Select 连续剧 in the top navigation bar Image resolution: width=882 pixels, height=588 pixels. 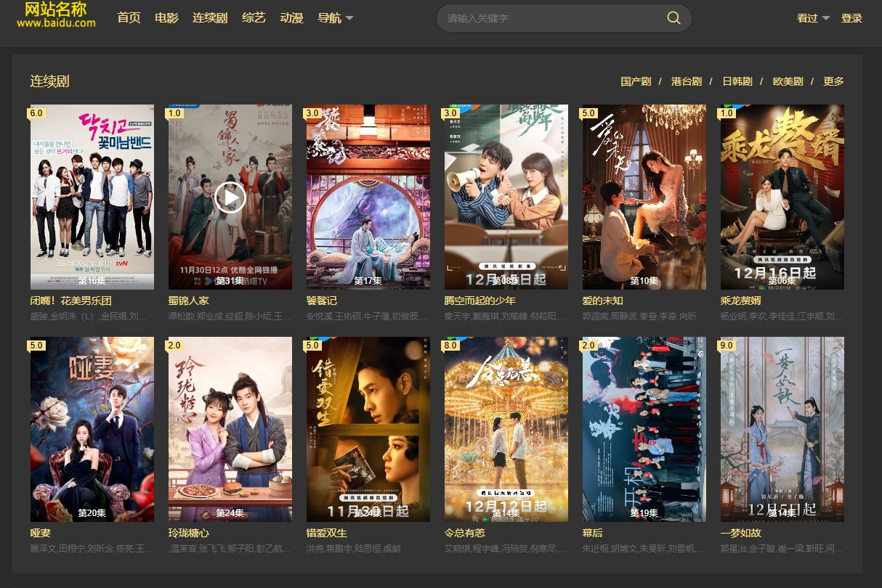[210, 18]
